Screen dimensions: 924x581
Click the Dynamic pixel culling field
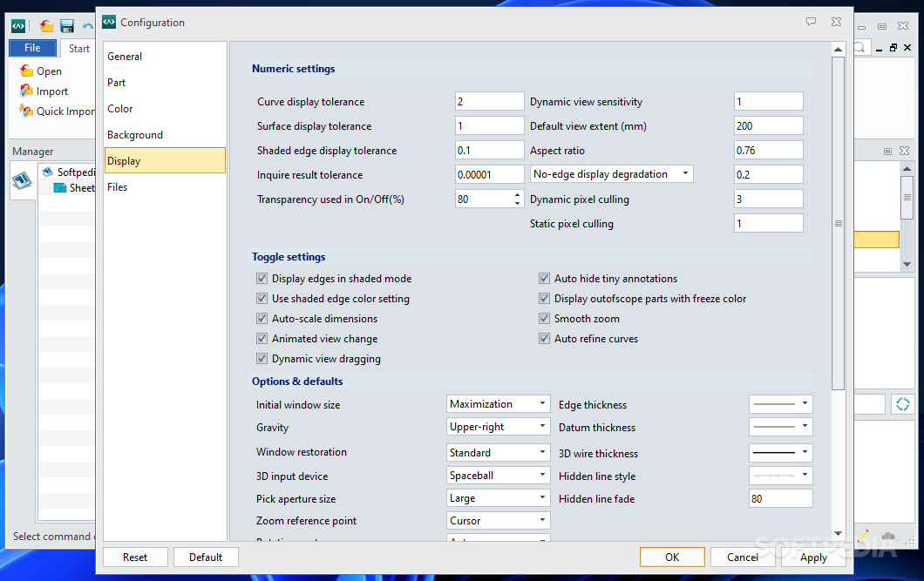[x=769, y=199]
